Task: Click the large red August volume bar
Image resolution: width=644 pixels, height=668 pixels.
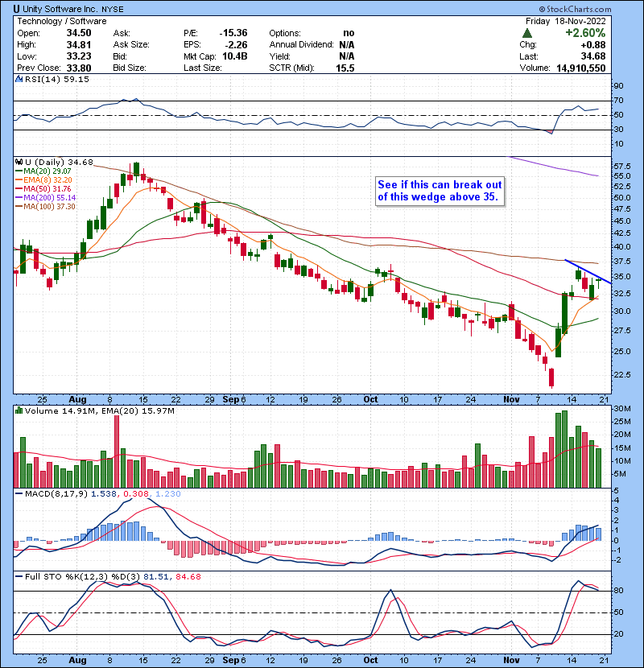Action: [x=117, y=452]
